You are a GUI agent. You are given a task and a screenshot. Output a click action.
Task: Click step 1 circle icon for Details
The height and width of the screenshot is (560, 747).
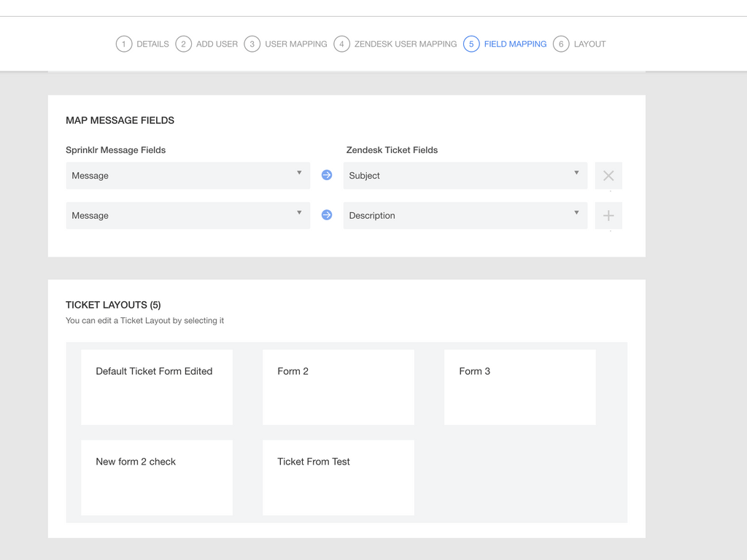tap(124, 44)
